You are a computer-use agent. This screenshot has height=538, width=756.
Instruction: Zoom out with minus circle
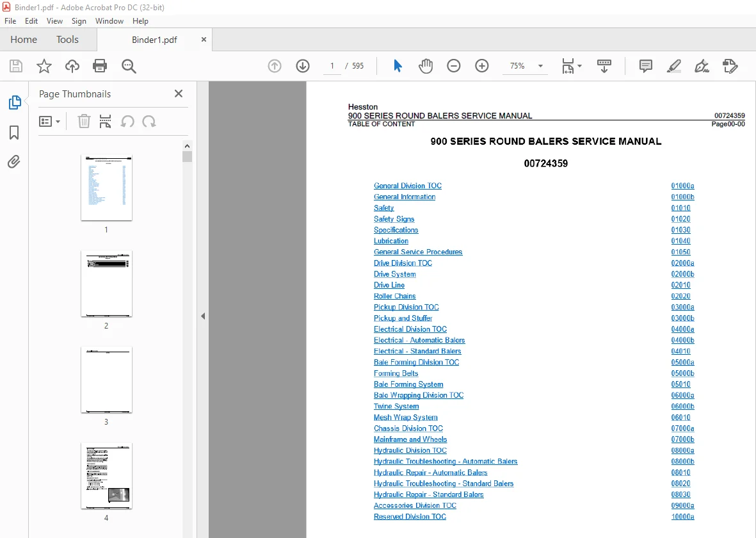[x=454, y=66]
